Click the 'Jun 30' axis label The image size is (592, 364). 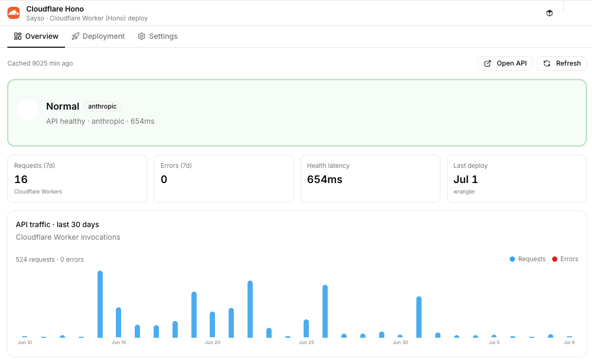click(x=400, y=342)
